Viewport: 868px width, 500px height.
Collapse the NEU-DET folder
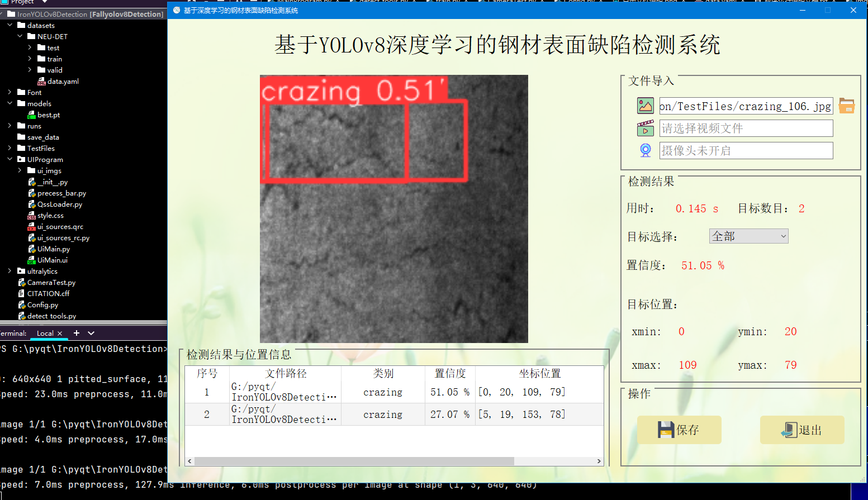[20, 36]
